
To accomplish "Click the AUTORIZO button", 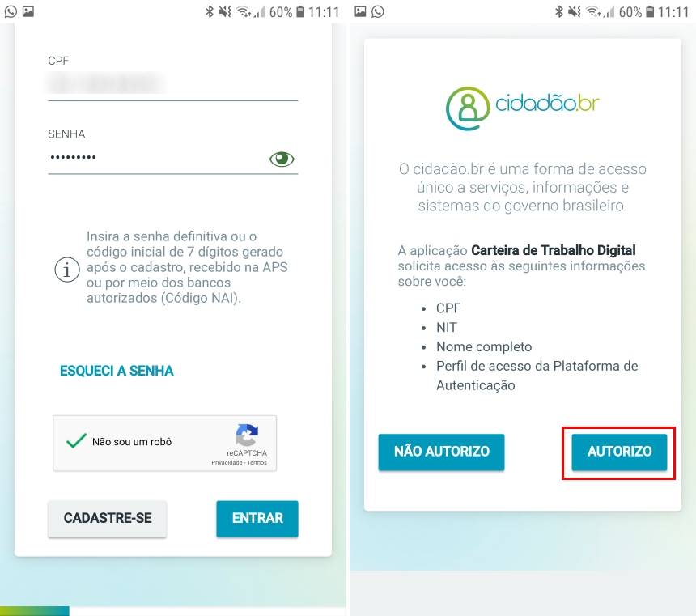I will [619, 452].
